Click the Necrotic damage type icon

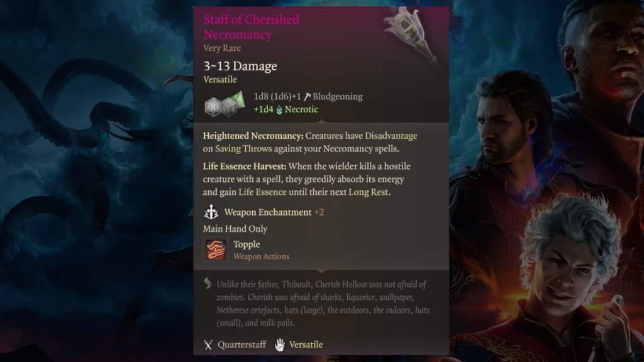(279, 109)
